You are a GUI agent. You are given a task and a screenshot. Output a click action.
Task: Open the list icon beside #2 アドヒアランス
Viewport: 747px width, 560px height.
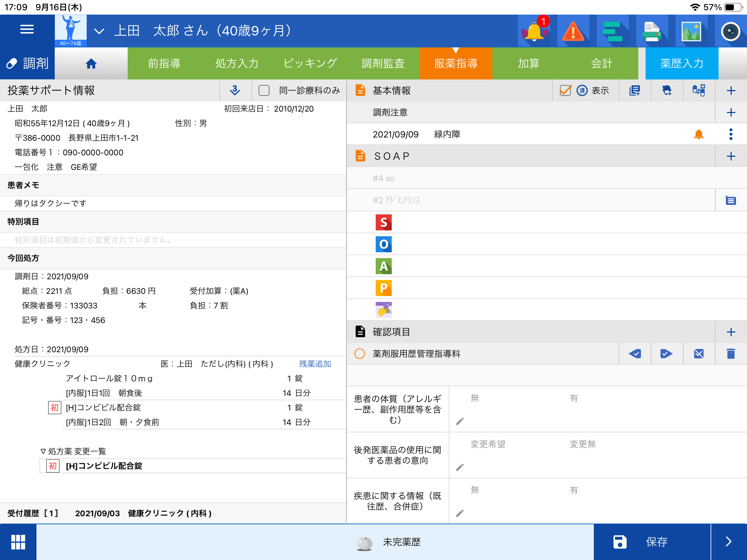click(731, 200)
